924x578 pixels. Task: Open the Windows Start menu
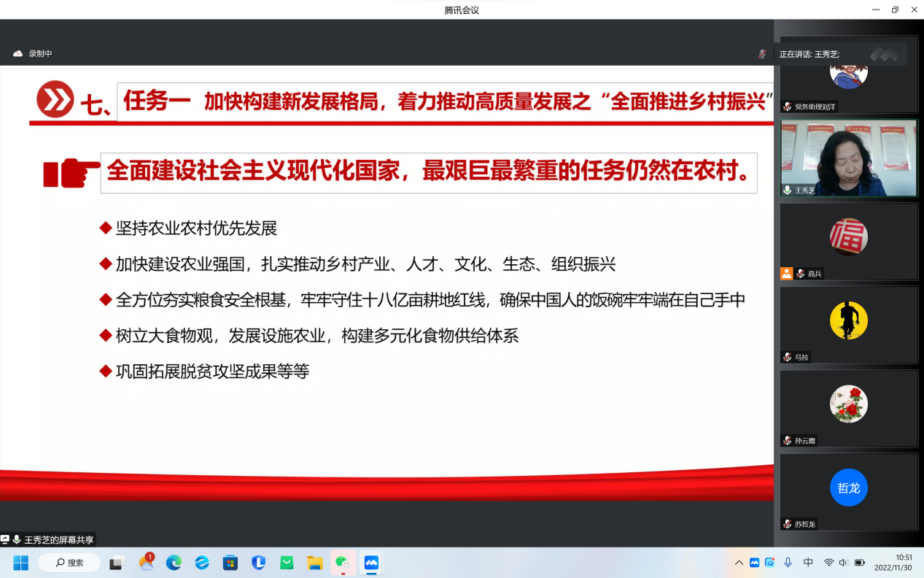(20, 563)
